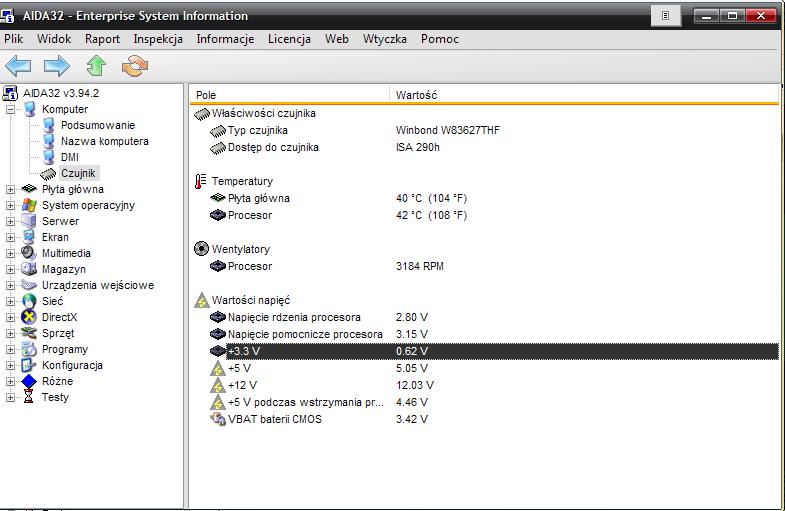Click the Sprzęt hardware icon in tree

point(29,333)
